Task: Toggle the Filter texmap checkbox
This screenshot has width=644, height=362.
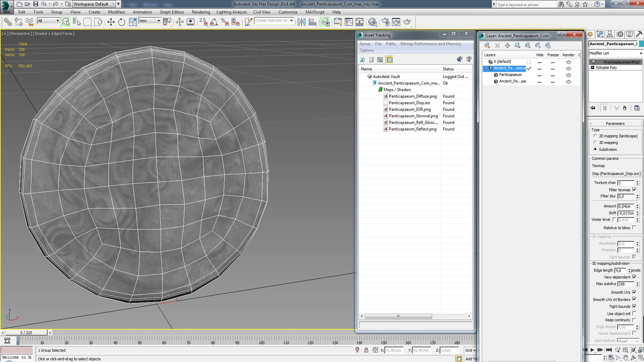Action: (634, 190)
